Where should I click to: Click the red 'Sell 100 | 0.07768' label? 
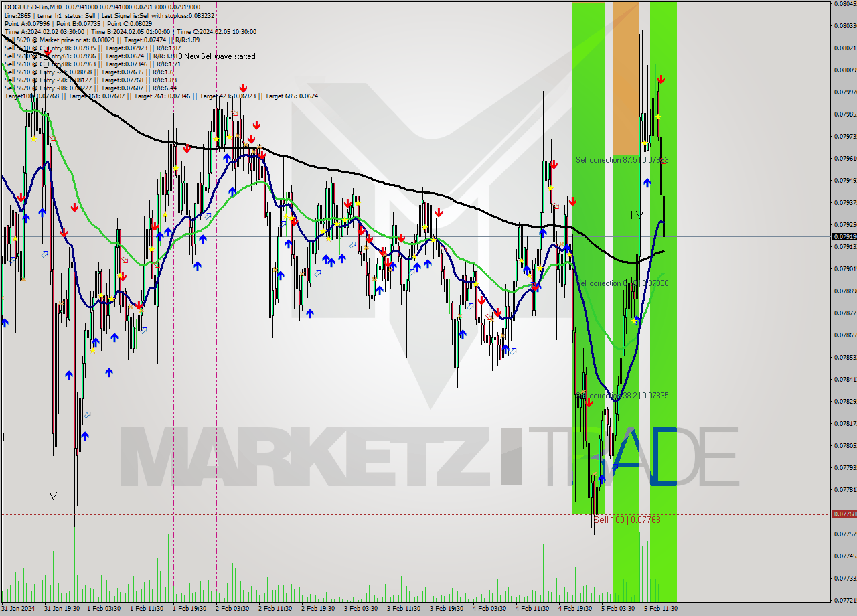(627, 520)
